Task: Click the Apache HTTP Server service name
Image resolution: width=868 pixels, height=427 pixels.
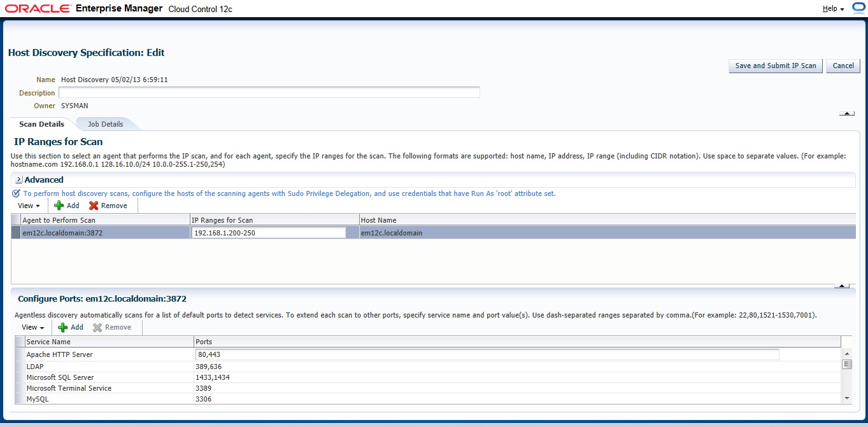Action: pyautogui.click(x=59, y=354)
